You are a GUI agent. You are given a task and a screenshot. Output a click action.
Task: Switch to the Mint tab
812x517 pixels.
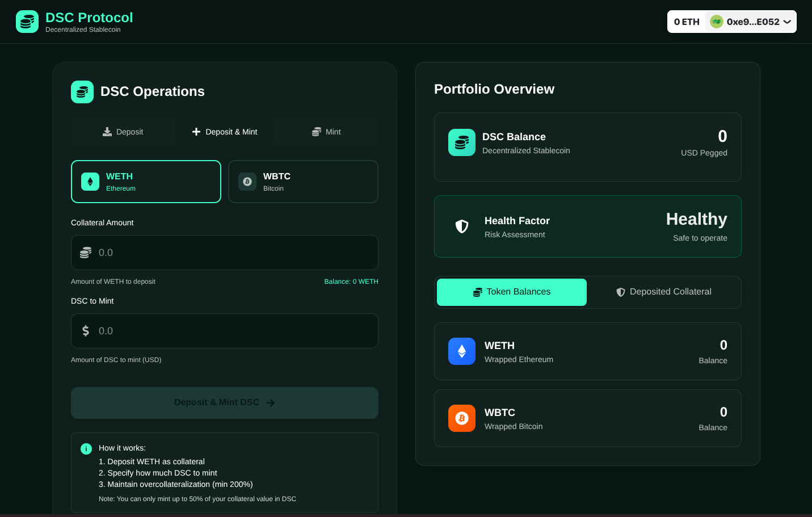326,132
